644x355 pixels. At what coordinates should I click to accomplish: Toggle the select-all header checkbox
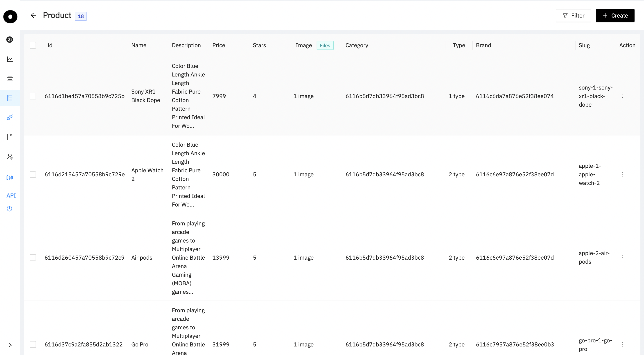(x=33, y=45)
